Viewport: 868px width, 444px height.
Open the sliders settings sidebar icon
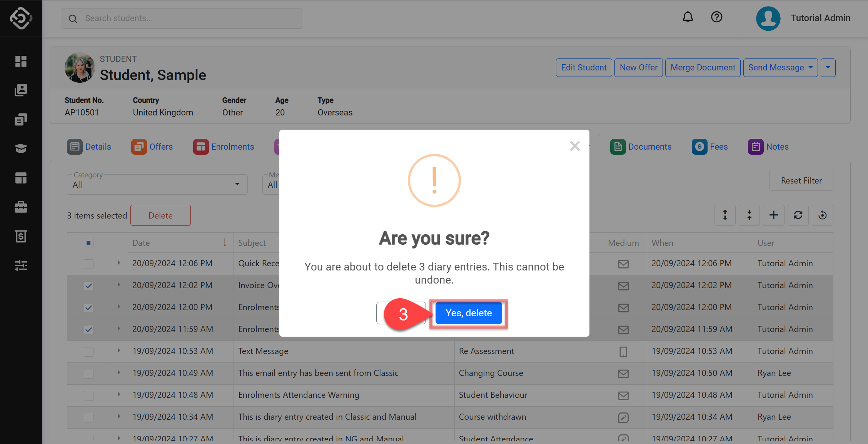coord(21,265)
